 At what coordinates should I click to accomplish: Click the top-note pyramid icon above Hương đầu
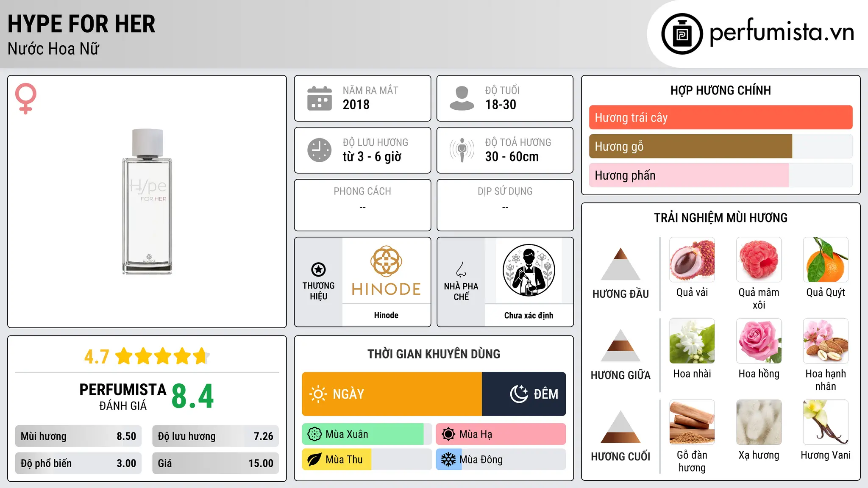(x=620, y=264)
